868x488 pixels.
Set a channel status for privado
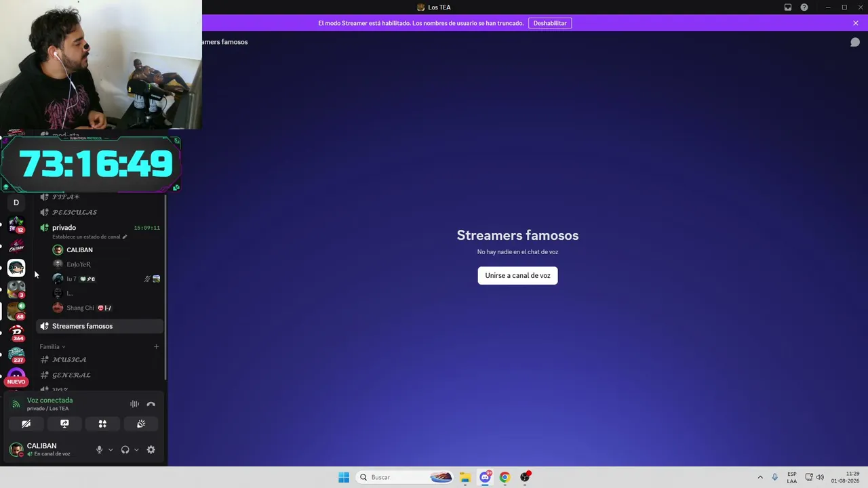coord(90,237)
